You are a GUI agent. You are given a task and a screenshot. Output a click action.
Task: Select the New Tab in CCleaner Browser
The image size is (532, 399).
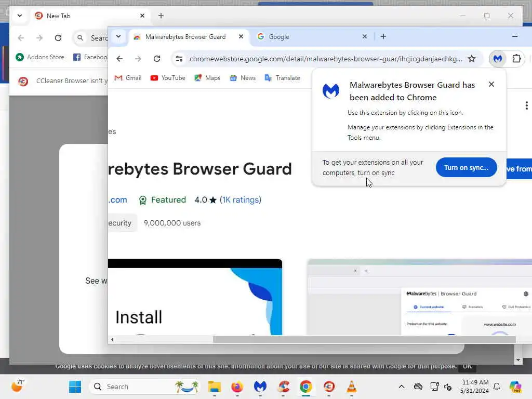(x=90, y=16)
